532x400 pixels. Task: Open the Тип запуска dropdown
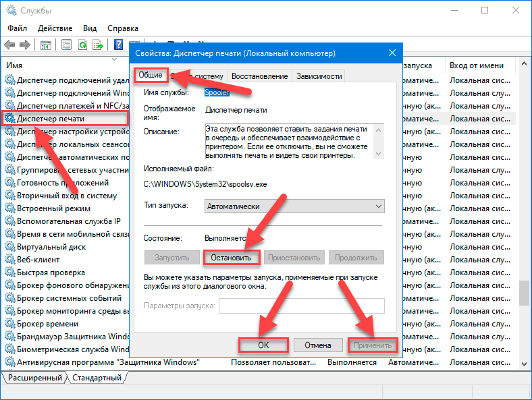(x=294, y=206)
